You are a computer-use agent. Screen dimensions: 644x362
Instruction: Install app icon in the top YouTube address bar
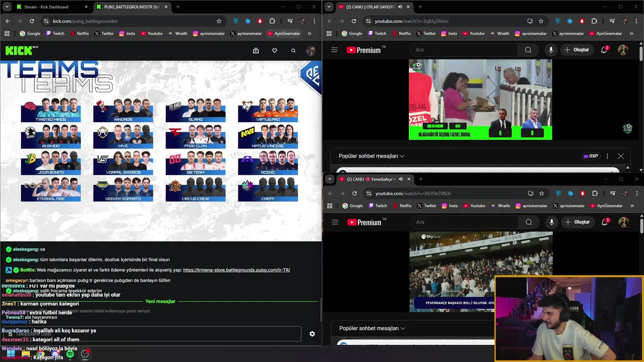[530, 21]
